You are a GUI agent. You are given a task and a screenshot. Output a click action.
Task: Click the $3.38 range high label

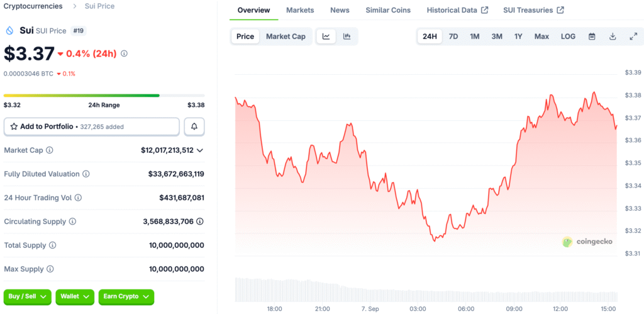coord(196,105)
